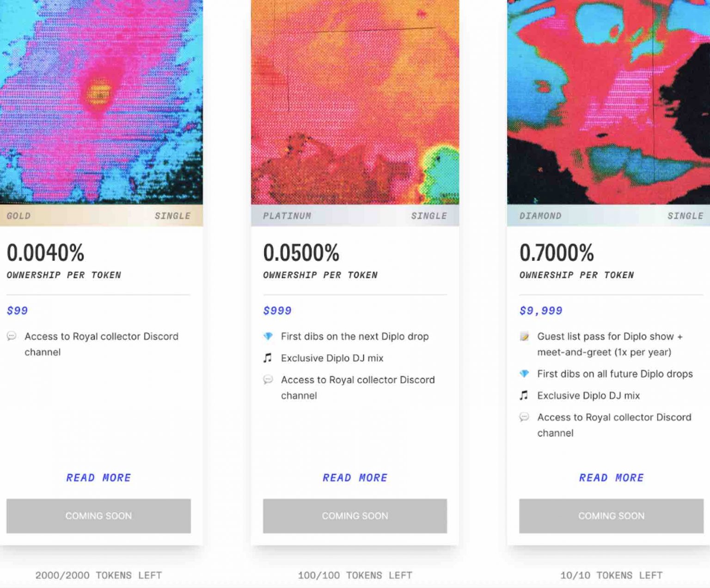Open Read More on the Gold tier
Viewport: 710px width, 588px height.
[98, 478]
